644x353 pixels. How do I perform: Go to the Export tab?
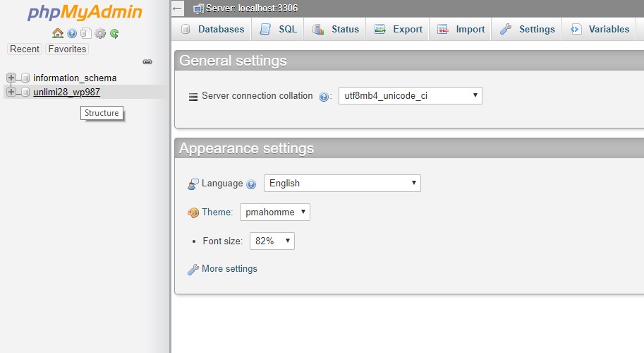point(398,29)
